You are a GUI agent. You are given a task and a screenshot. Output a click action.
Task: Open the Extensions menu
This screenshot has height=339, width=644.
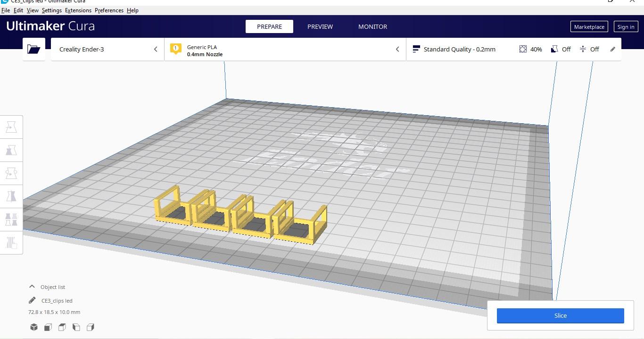point(78,10)
